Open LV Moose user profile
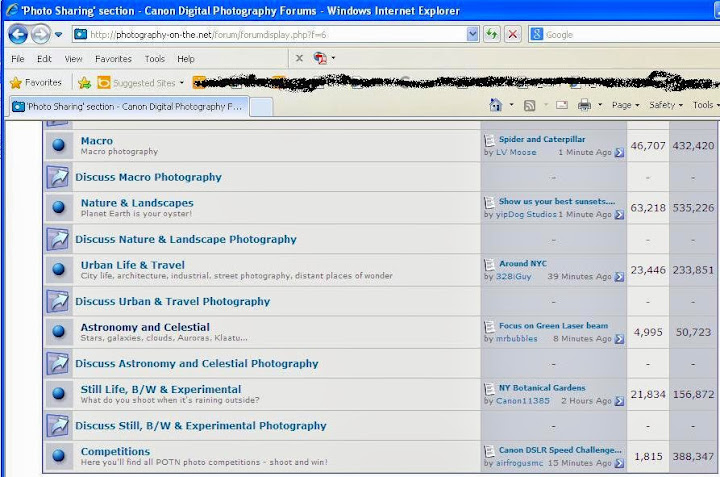Image resolution: width=720 pixels, height=477 pixels. point(516,152)
